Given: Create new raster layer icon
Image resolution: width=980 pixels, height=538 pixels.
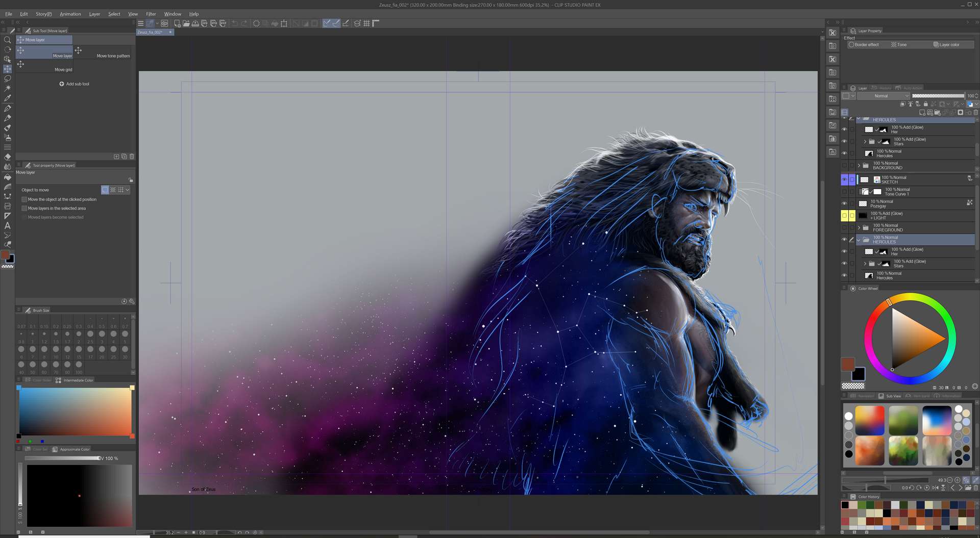Looking at the screenshot, I should (922, 113).
